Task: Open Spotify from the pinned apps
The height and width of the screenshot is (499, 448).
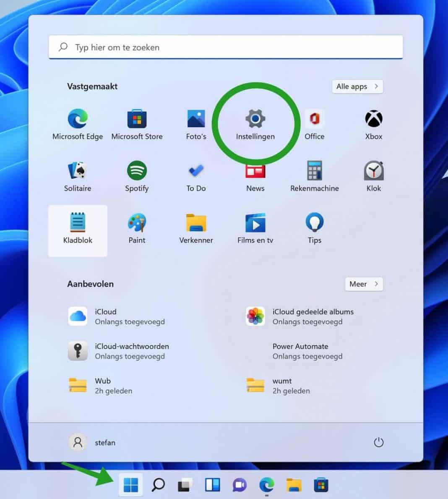Action: (137, 176)
